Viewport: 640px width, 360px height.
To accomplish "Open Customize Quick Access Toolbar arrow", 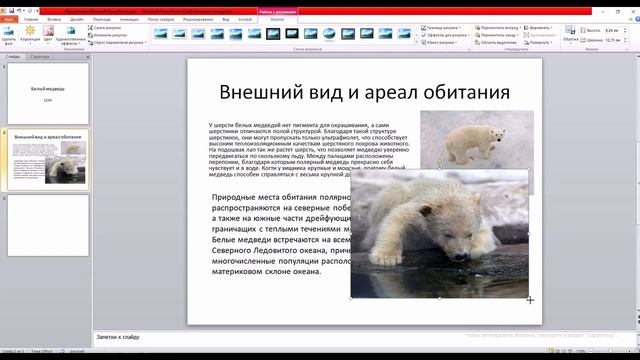I will pyautogui.click(x=37, y=11).
